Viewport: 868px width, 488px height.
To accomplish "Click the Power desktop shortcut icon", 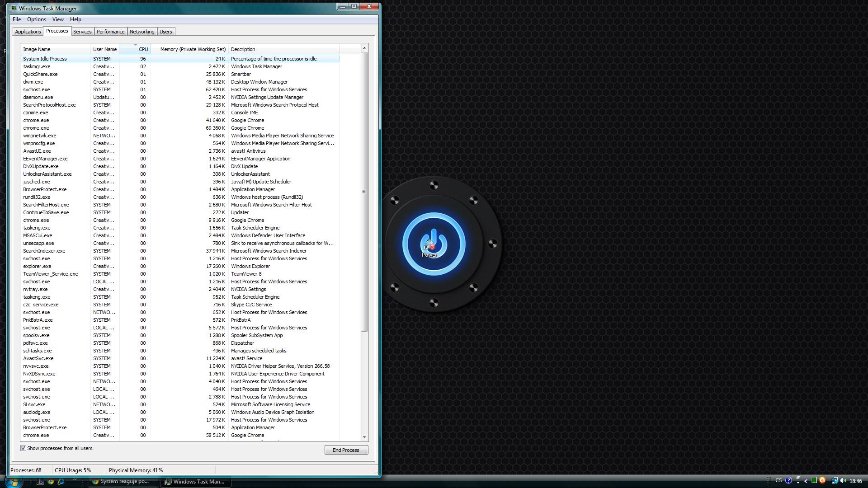I will click(x=429, y=246).
